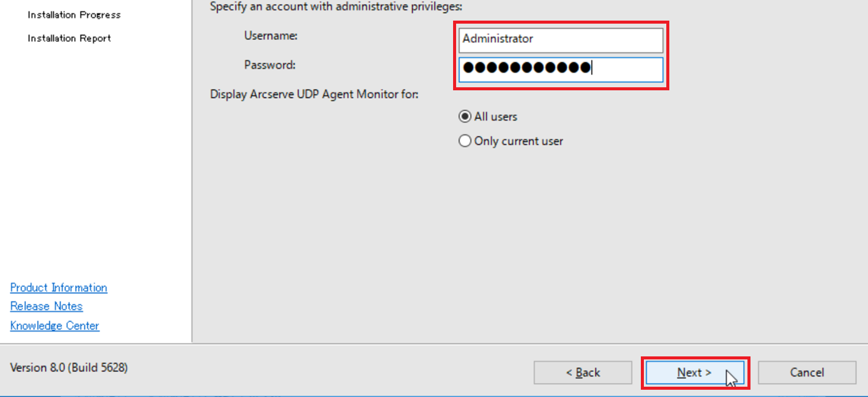
Task: Click the Username: label text
Action: pos(271,36)
